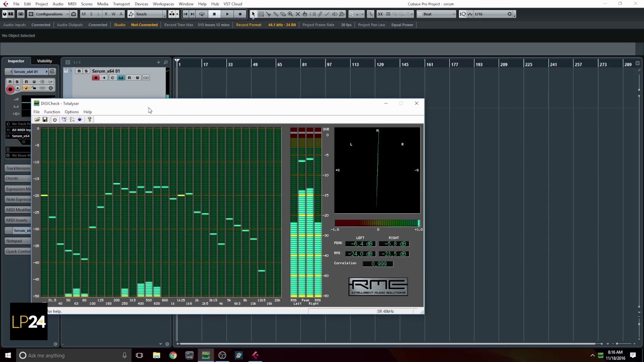Screen dimensions: 644x362
Task: Toggle Record Enable on Serum_x64 01 track
Action: tap(96, 78)
